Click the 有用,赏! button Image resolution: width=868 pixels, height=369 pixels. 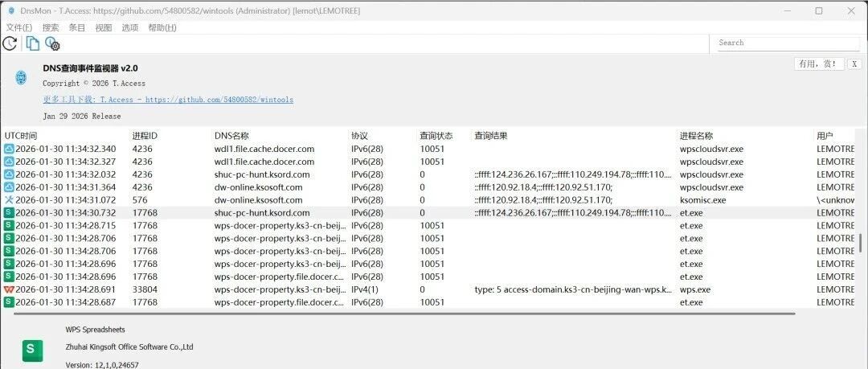click(819, 64)
